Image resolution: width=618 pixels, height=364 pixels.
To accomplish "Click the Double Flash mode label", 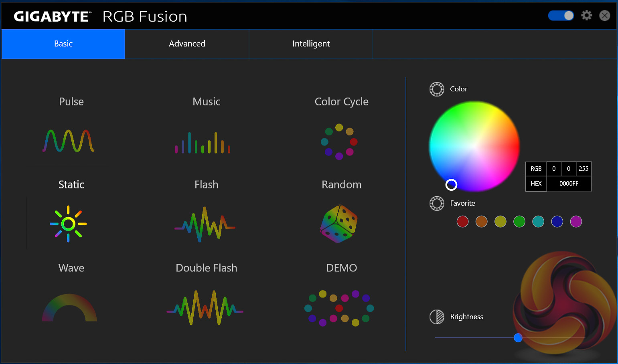I will (207, 268).
